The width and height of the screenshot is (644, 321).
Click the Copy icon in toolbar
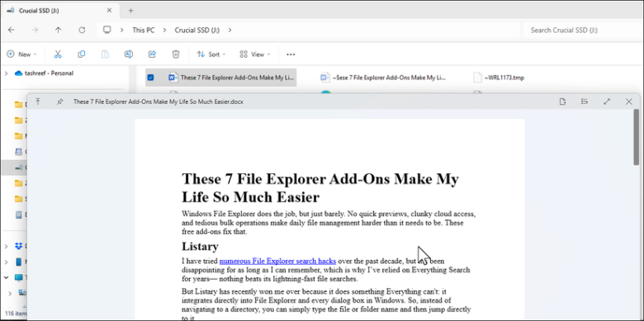[x=81, y=54]
